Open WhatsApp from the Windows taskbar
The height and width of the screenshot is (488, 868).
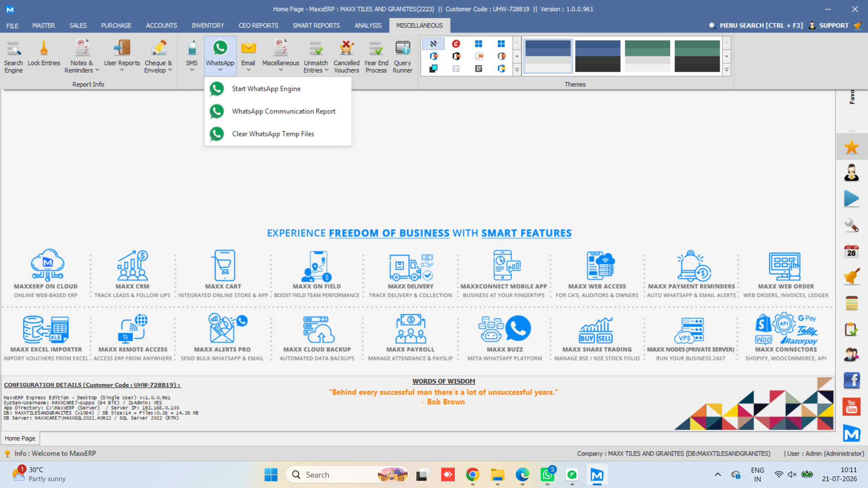(547, 474)
